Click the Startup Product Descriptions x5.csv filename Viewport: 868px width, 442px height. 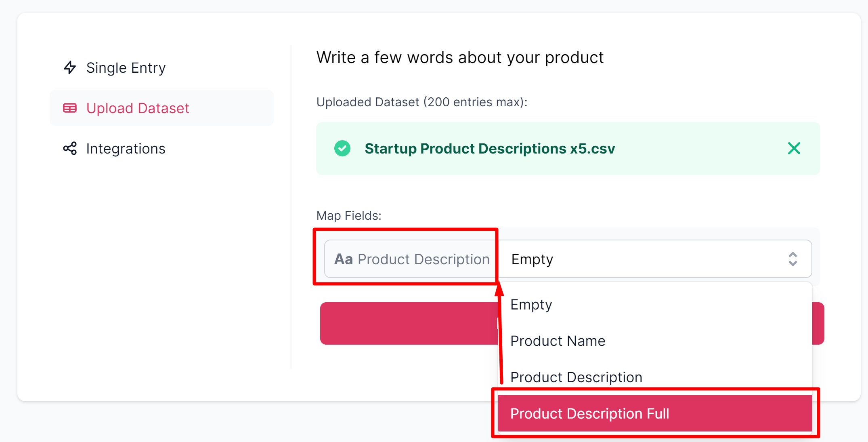490,149
